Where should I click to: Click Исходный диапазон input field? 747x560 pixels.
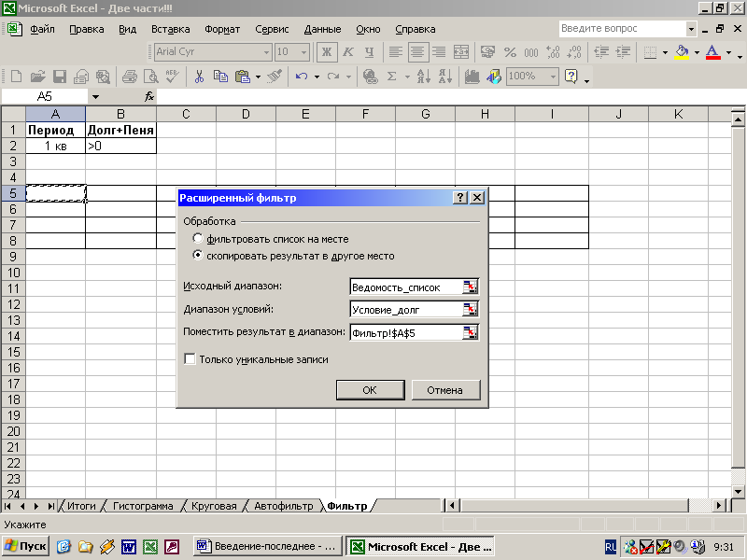(406, 287)
